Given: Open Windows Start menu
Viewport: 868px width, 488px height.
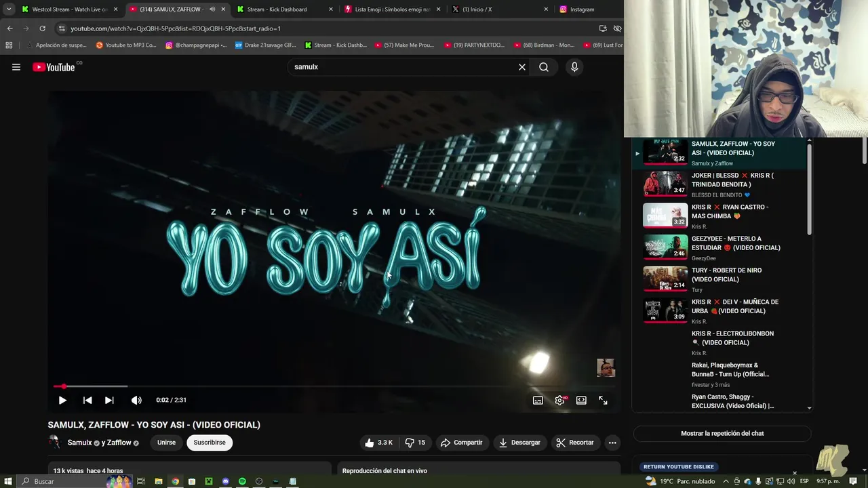Looking at the screenshot, I should click(8, 481).
